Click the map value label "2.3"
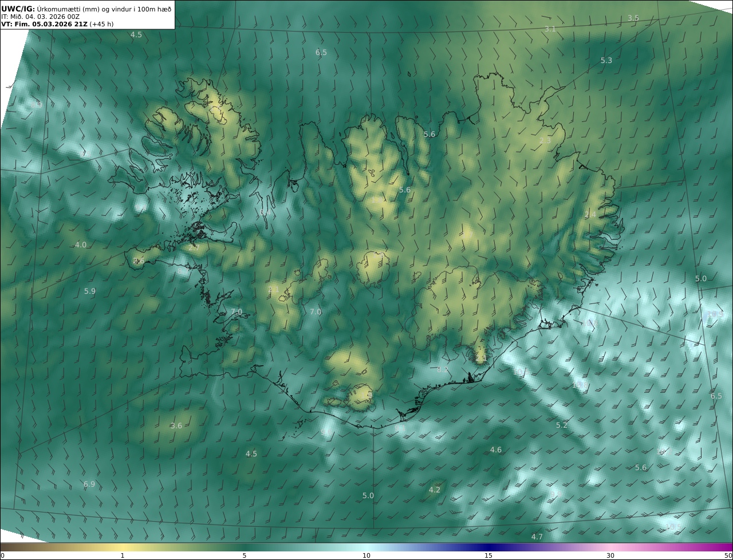Screen dimensions: 733x560 pos(545,140)
